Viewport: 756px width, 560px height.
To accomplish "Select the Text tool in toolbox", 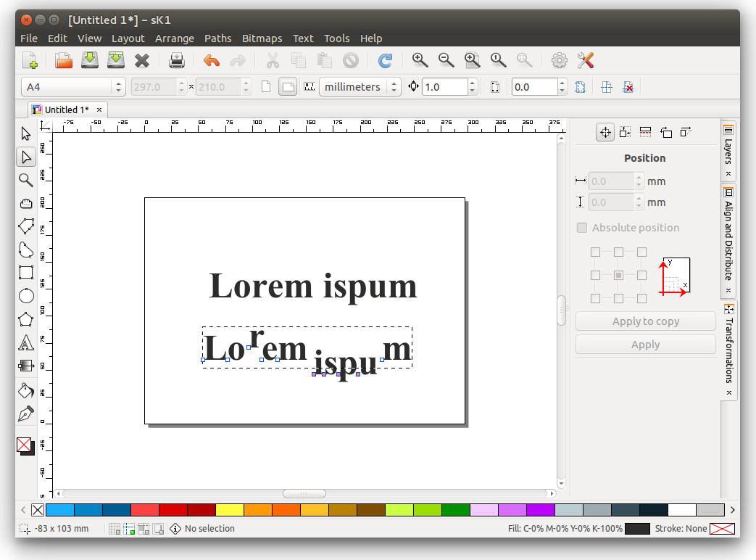I will (26, 342).
